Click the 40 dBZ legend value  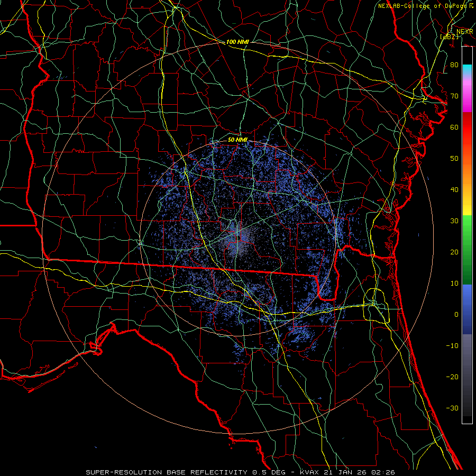tap(454, 190)
